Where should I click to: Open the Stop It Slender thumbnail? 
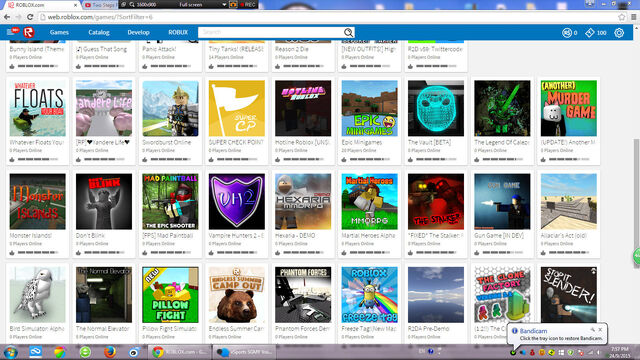[x=569, y=295]
